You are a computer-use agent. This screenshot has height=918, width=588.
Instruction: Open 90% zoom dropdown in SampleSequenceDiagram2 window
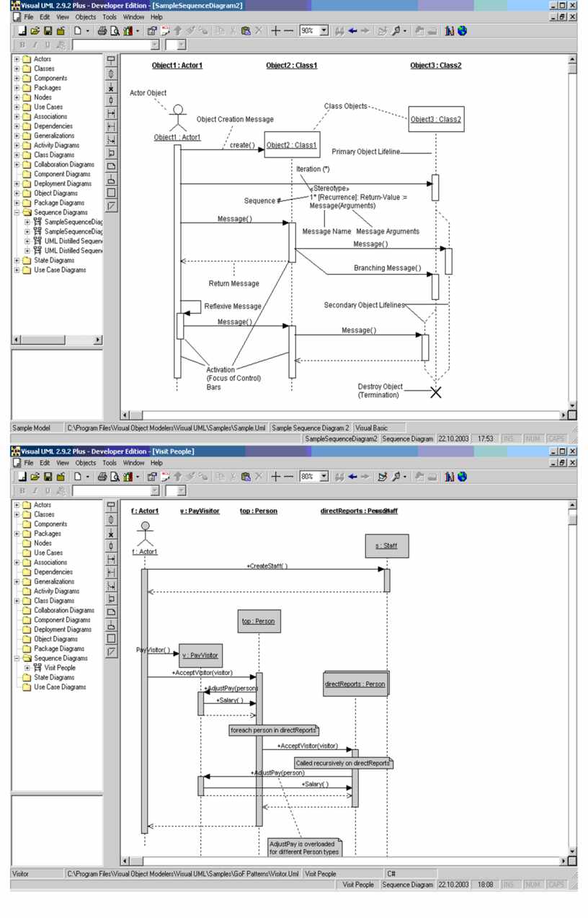point(324,31)
